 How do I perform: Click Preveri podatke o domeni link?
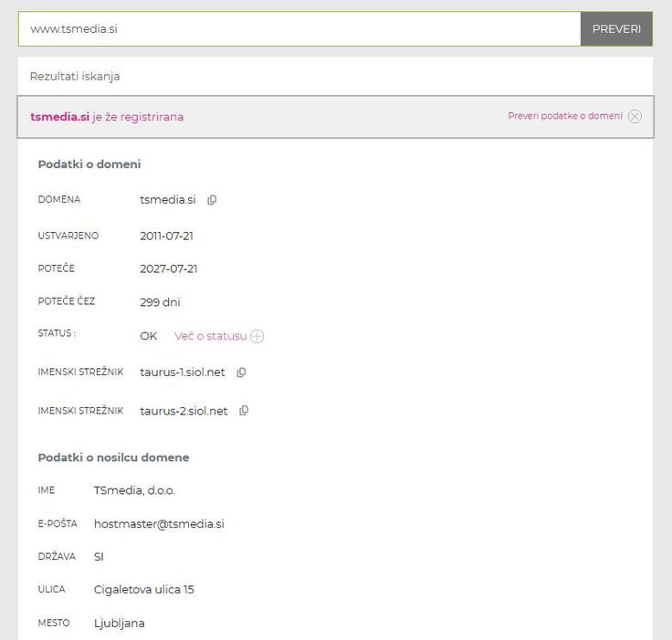pos(565,116)
